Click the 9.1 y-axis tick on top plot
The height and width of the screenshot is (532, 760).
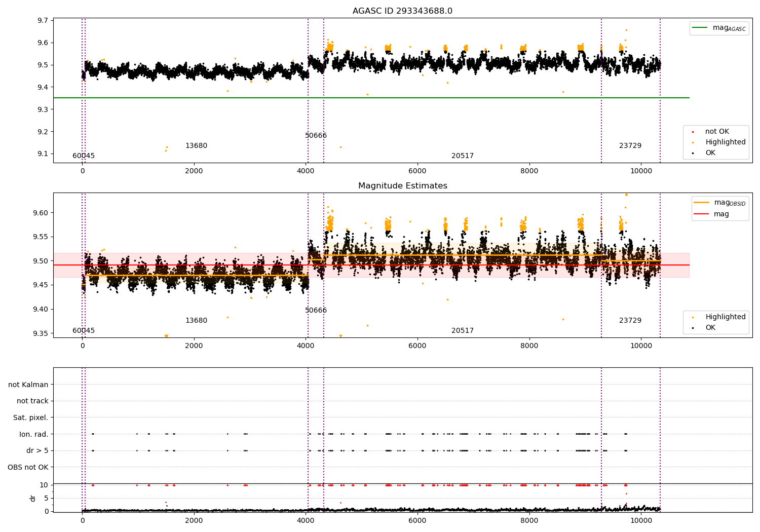43,154
